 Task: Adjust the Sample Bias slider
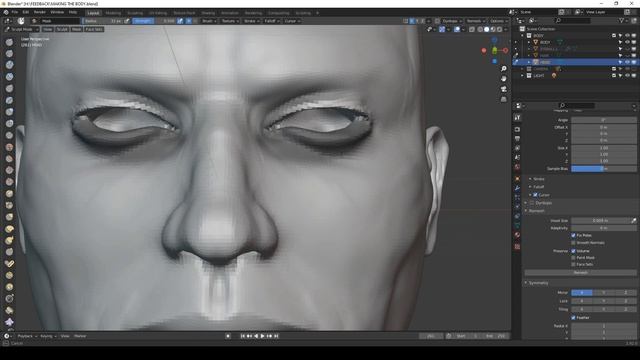(604, 169)
